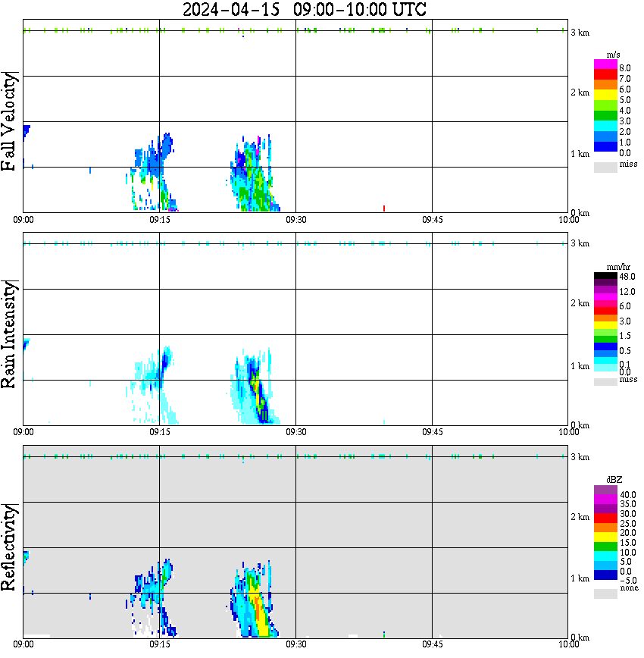Pick the orange 20.0 dBZ swatch
This screenshot has width=644, height=658.
click(x=605, y=528)
